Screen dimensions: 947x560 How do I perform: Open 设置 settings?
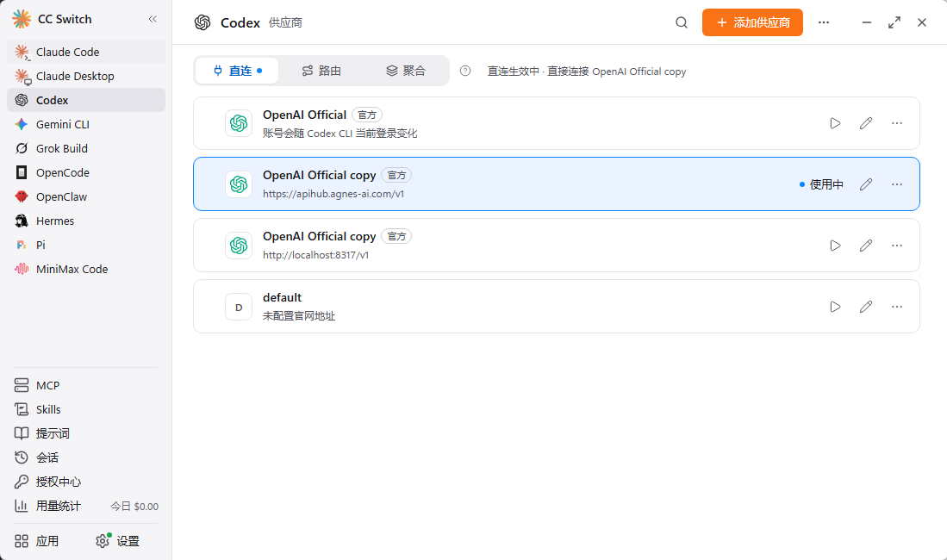point(118,541)
